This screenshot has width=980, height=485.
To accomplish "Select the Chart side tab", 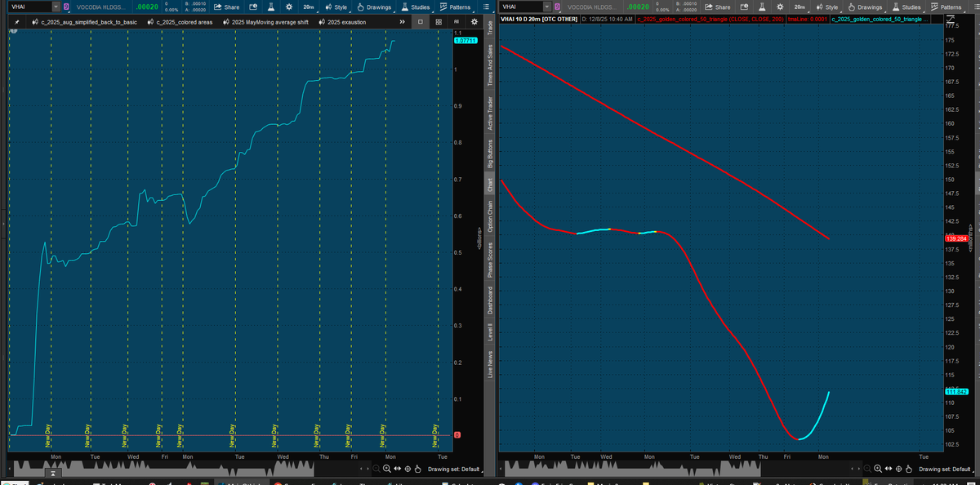I will [490, 185].
